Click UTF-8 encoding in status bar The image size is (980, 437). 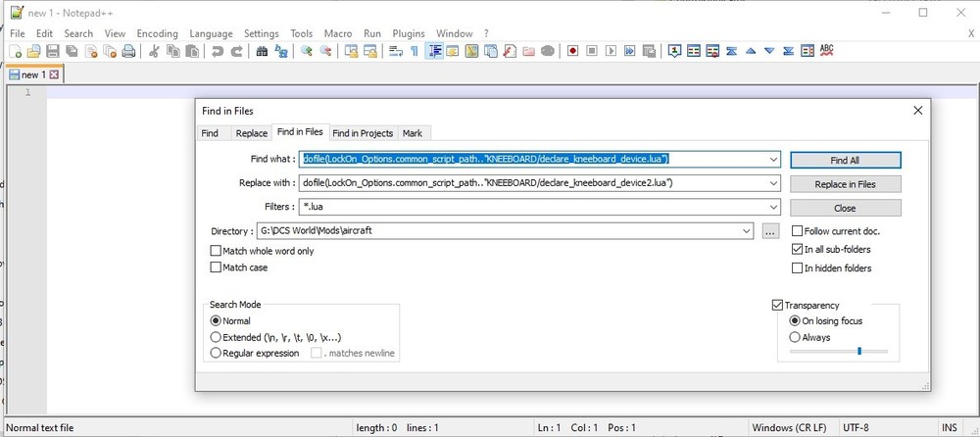(855, 428)
